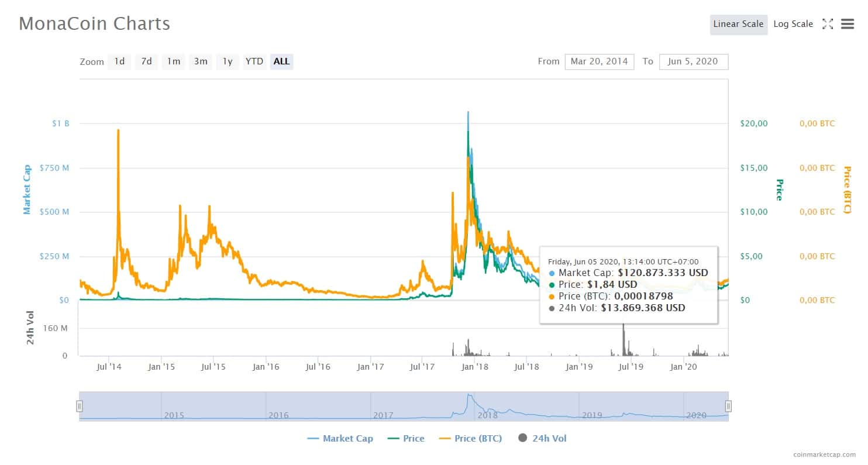
Task: Click 2019 in the navigator timeline
Action: click(592, 415)
